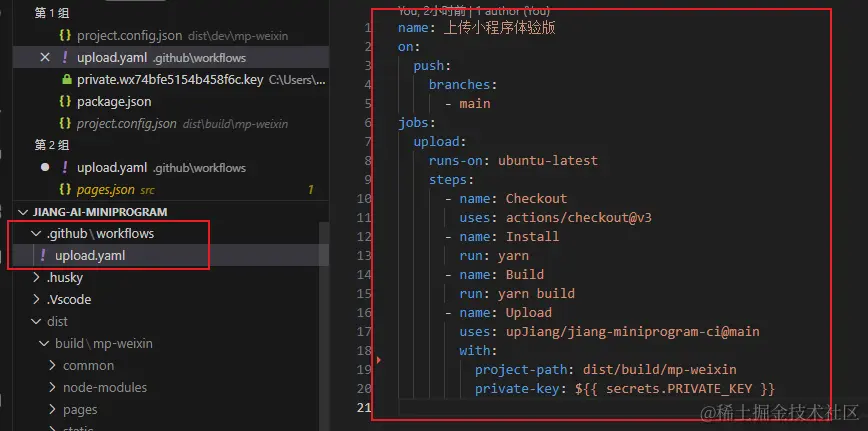Viewport: 868px width, 431px height.
Task: Click the yarn build command on line 15
Action: [536, 294]
